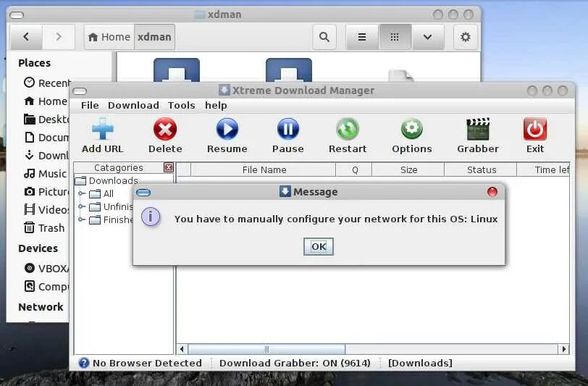Switch file manager to grid view
588x386 pixels.
click(x=395, y=37)
